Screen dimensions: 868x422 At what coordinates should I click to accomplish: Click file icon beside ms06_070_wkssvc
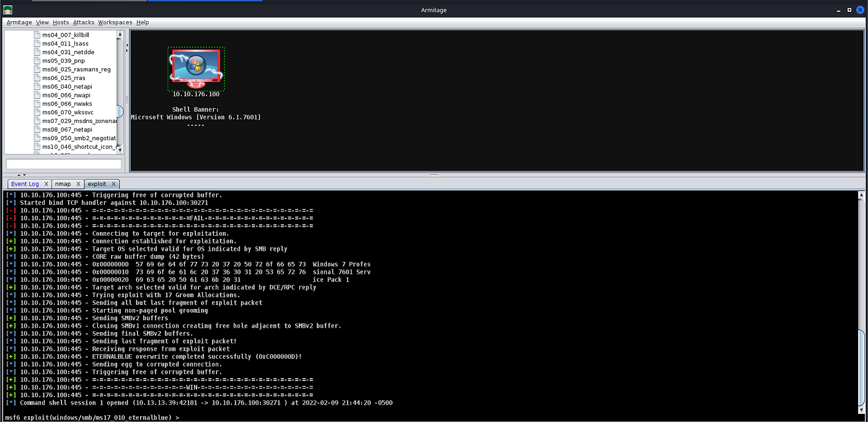tap(37, 112)
